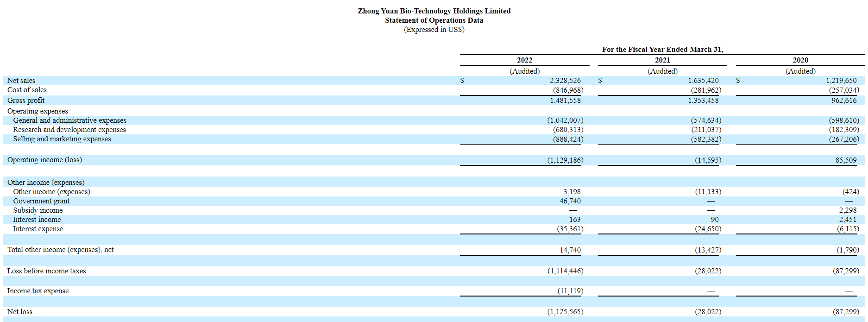
Task: Click the Net sales row label
Action: pyautogui.click(x=21, y=81)
